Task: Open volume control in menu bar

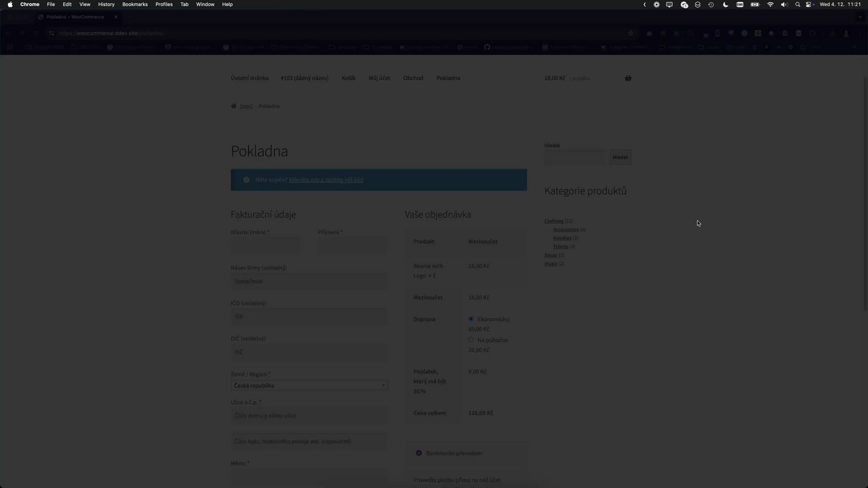Action: 784,4
